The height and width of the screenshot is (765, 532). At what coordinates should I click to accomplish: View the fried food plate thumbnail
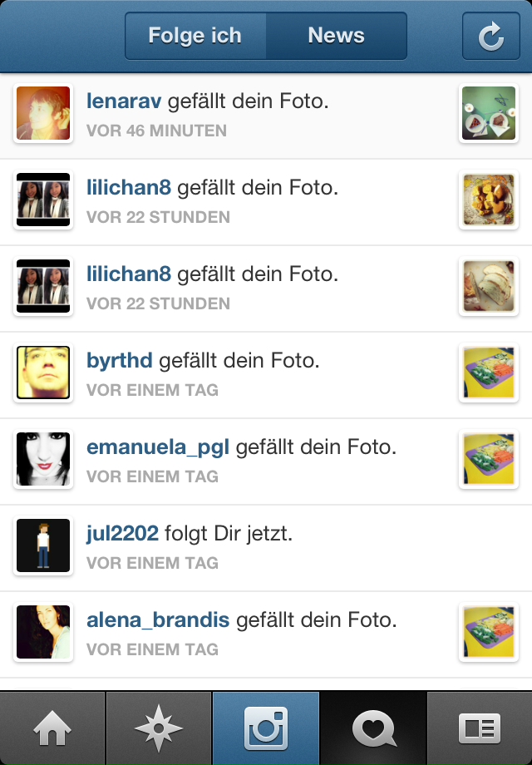click(489, 200)
